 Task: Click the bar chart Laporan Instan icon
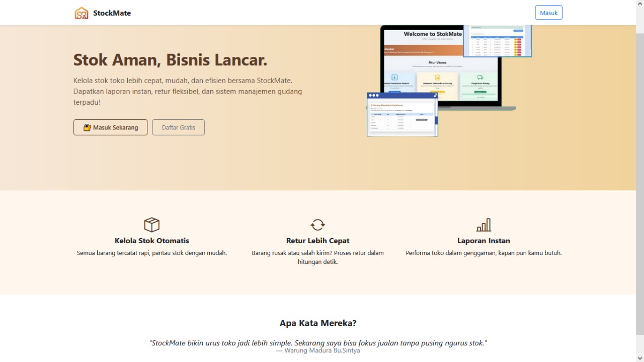[484, 225]
